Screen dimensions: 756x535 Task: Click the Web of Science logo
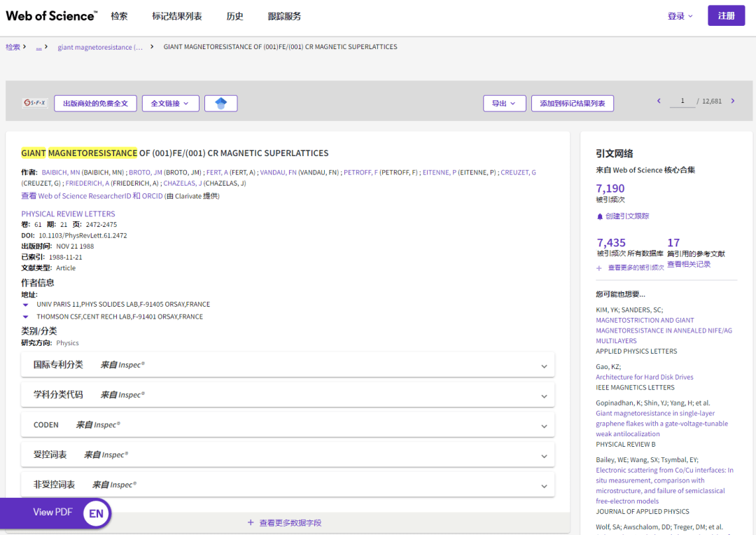click(x=51, y=16)
